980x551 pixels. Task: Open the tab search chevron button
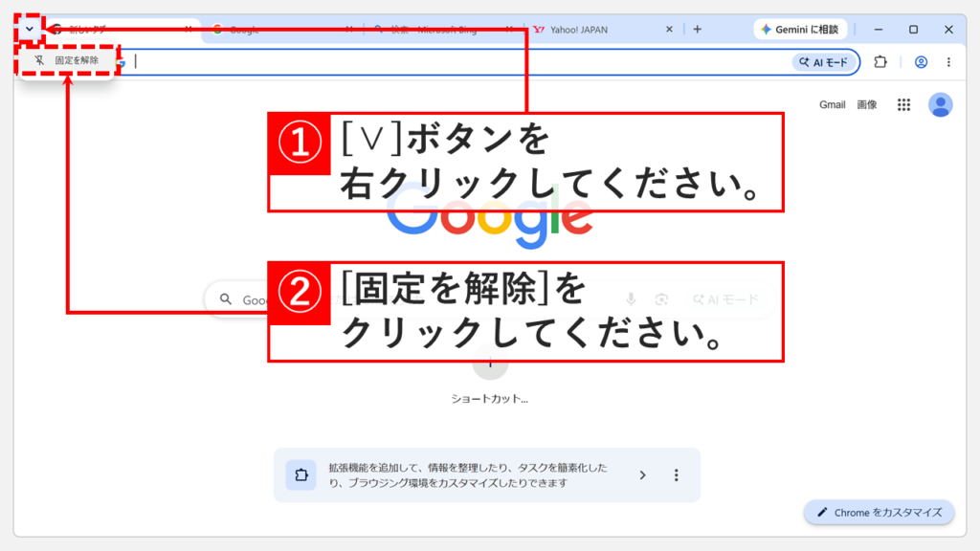point(30,29)
